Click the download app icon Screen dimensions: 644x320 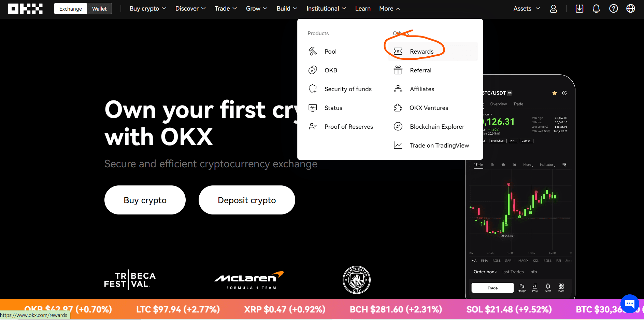click(579, 9)
